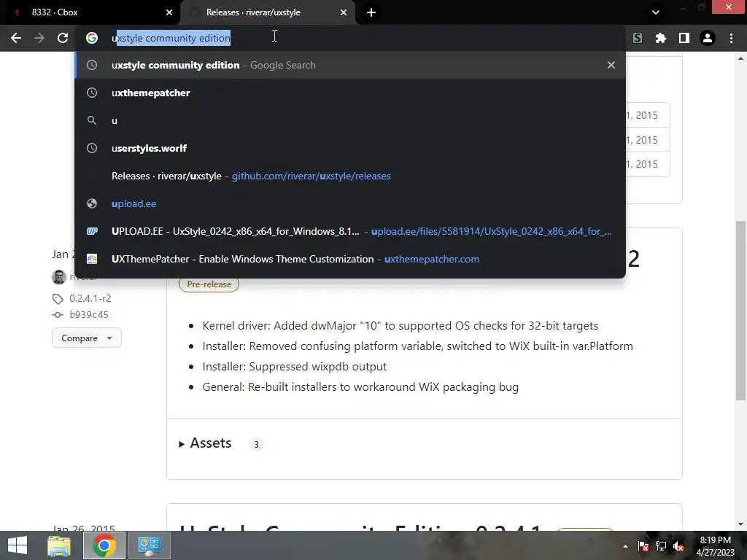Click the Action Center flag tray icon

[x=643, y=547]
